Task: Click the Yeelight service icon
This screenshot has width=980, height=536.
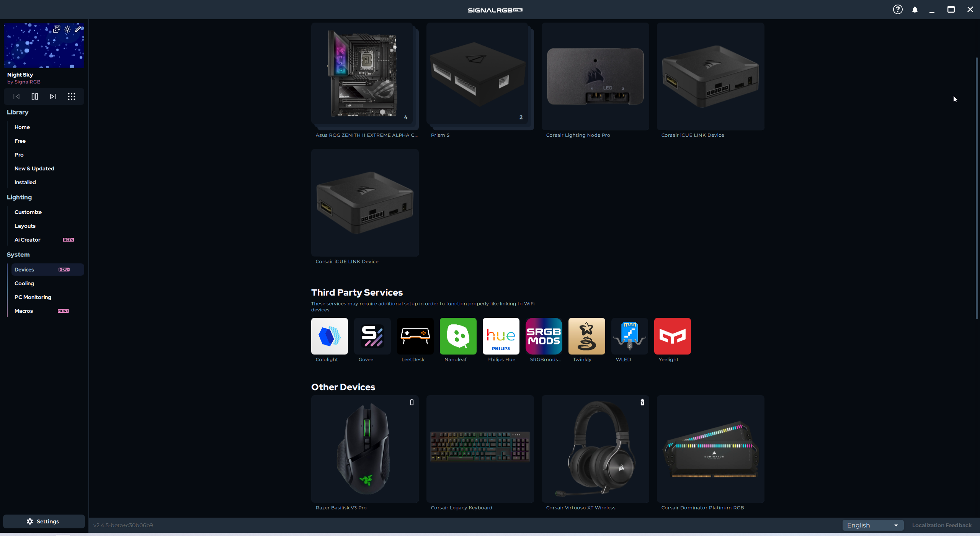Action: [672, 336]
